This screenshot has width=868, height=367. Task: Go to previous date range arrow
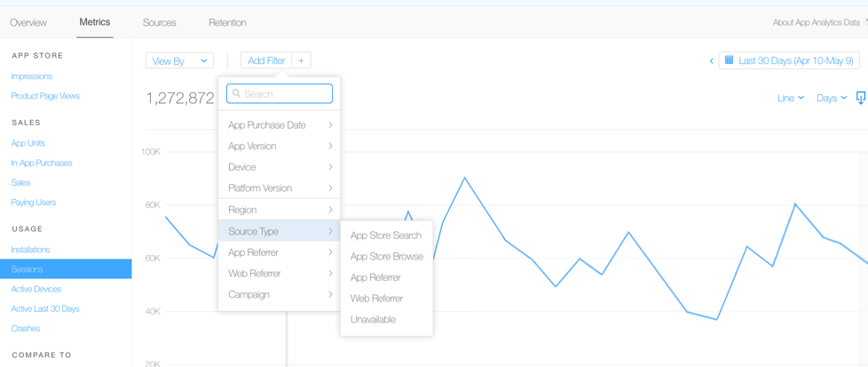711,61
